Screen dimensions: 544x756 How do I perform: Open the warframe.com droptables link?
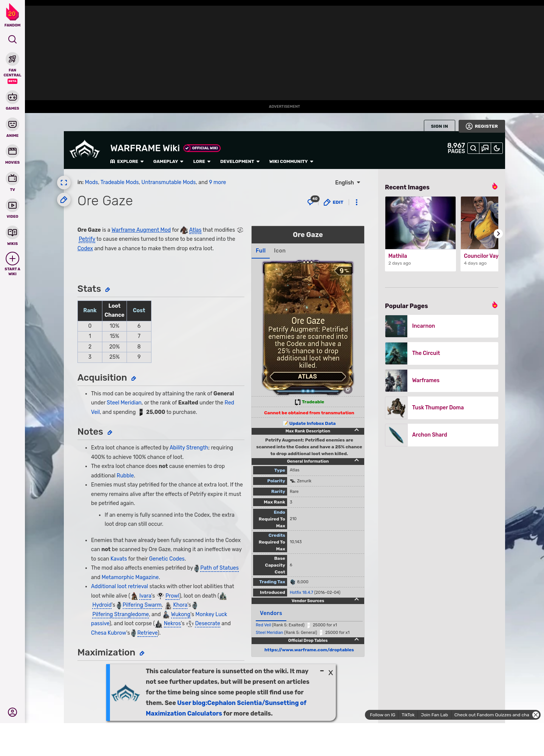coord(309,650)
